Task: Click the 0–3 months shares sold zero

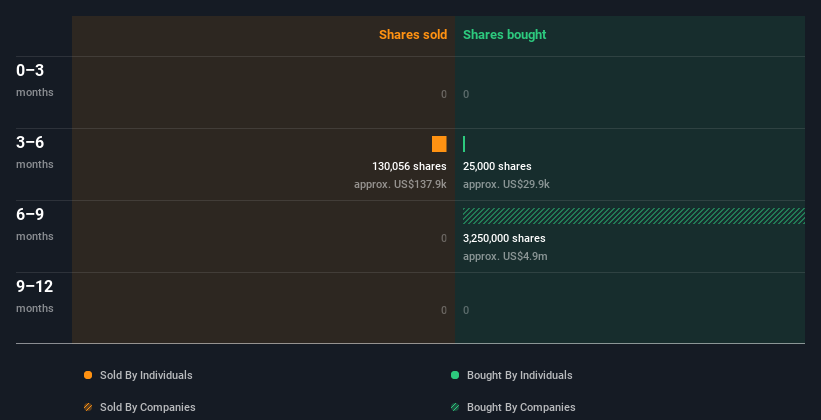Action: (444, 94)
